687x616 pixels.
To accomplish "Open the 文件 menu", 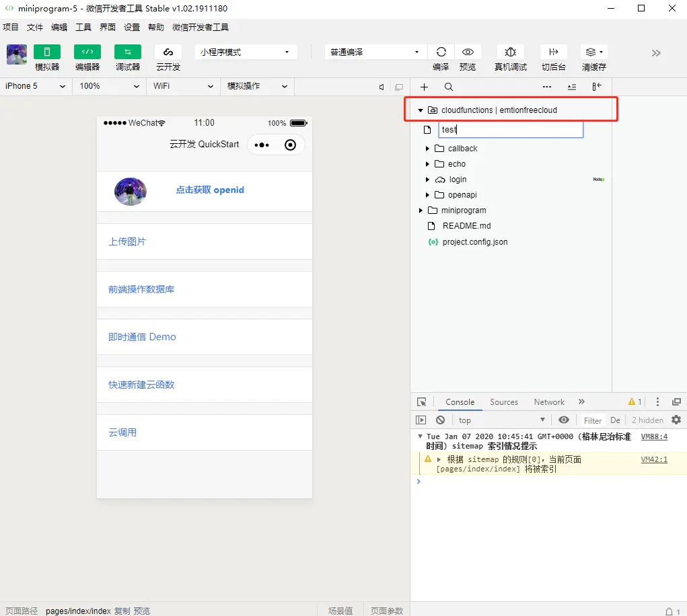I will click(34, 27).
